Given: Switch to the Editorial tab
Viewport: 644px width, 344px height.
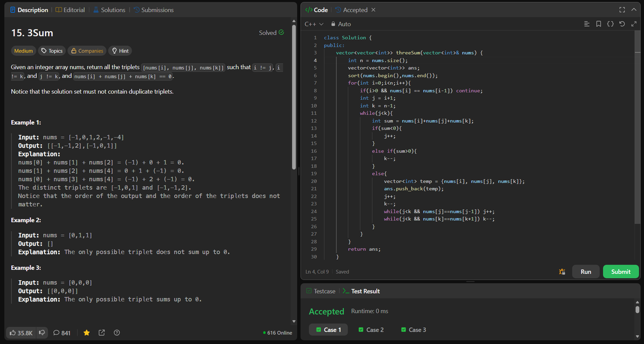Looking at the screenshot, I should coord(70,10).
